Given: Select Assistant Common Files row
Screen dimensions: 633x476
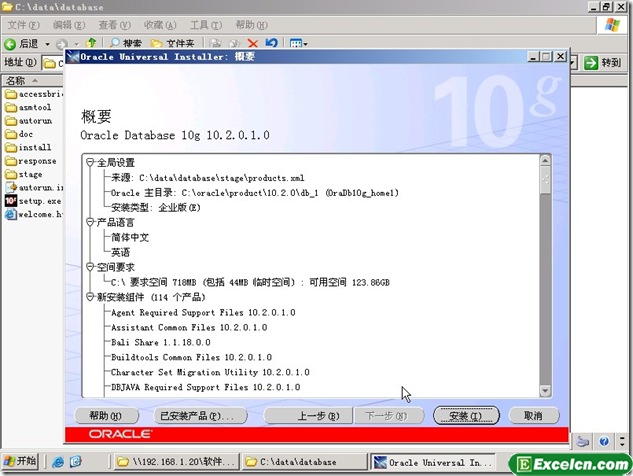Looking at the screenshot, I should [x=189, y=327].
